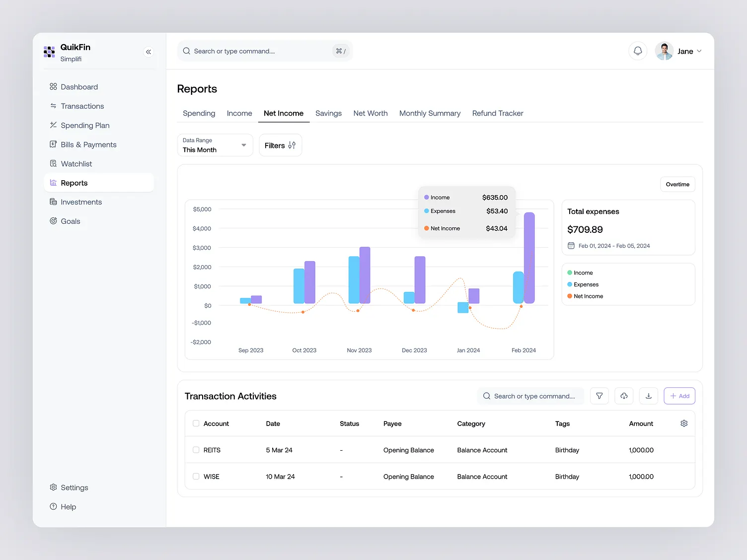Click the cloud upload icon button

point(624,396)
